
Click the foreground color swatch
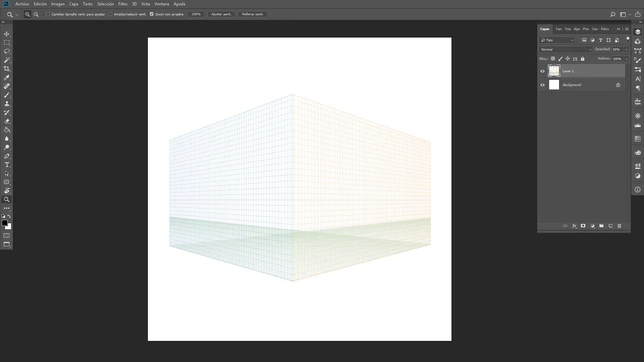[5, 223]
